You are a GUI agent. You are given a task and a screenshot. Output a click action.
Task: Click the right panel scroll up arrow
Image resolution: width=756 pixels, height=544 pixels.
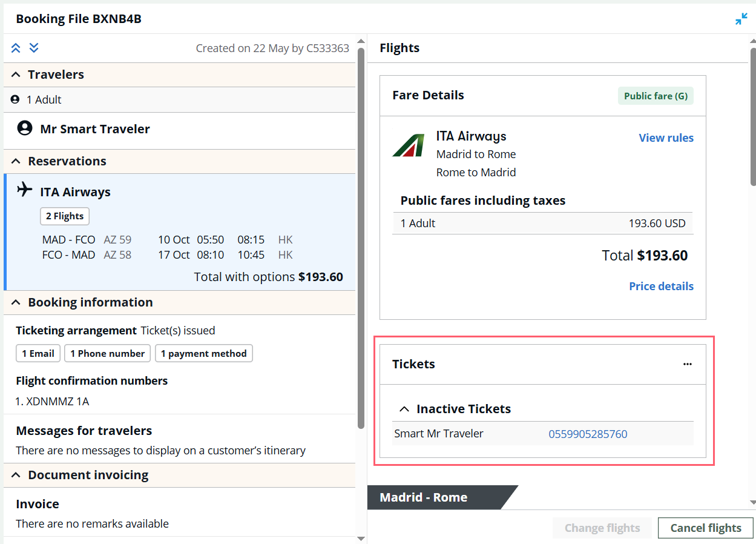pyautogui.click(x=753, y=41)
